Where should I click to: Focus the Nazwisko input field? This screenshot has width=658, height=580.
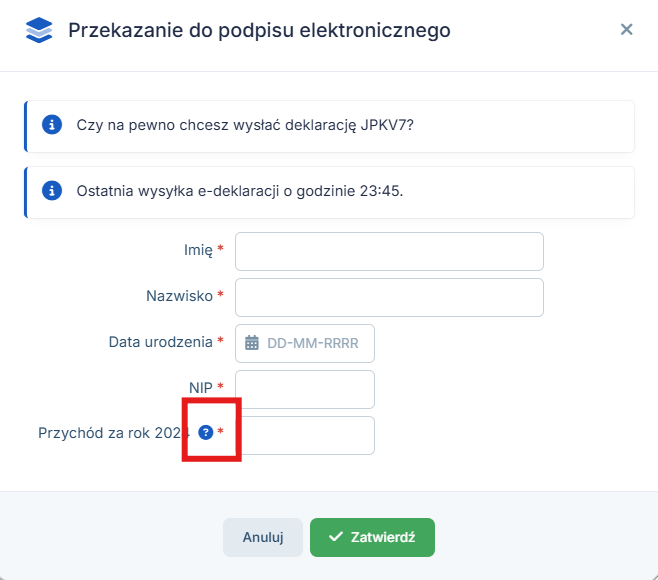click(x=389, y=297)
